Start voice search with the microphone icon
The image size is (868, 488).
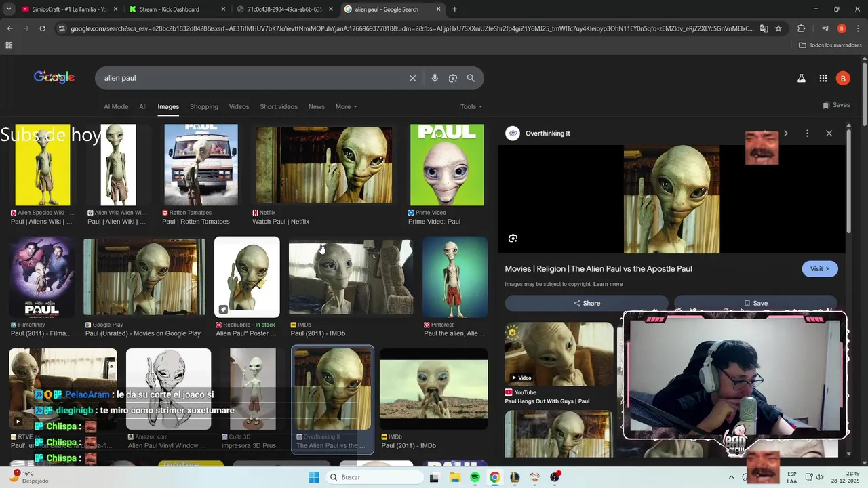pyautogui.click(x=435, y=78)
